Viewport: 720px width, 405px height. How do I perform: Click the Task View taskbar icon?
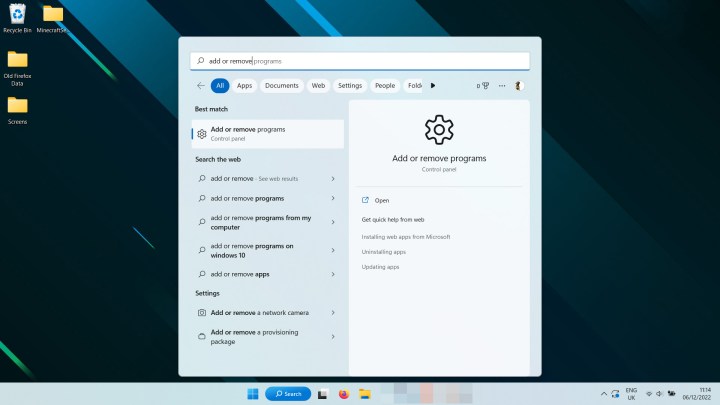coord(322,394)
